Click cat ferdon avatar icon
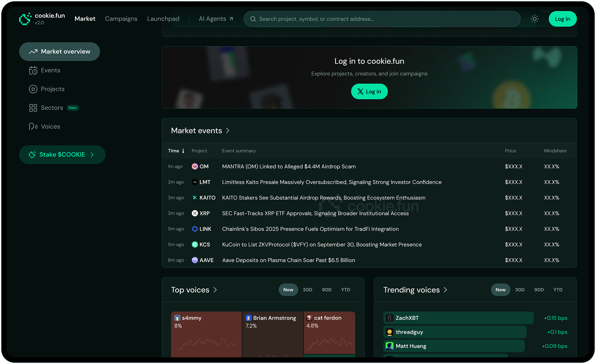 (309, 318)
